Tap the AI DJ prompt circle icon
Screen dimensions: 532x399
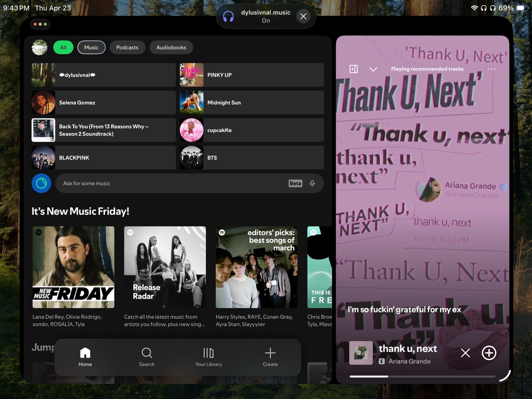pos(41,183)
